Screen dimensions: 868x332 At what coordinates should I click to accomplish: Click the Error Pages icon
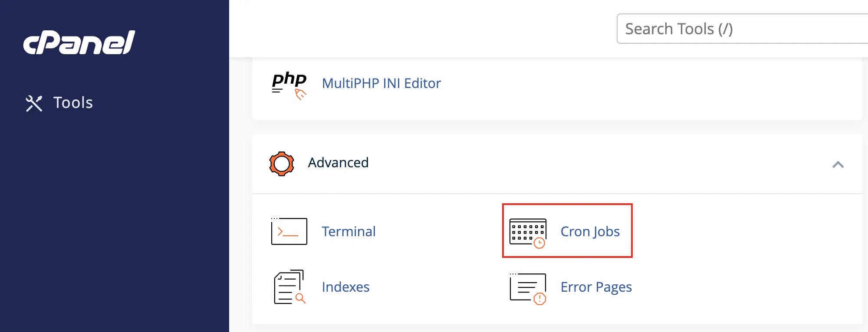528,289
